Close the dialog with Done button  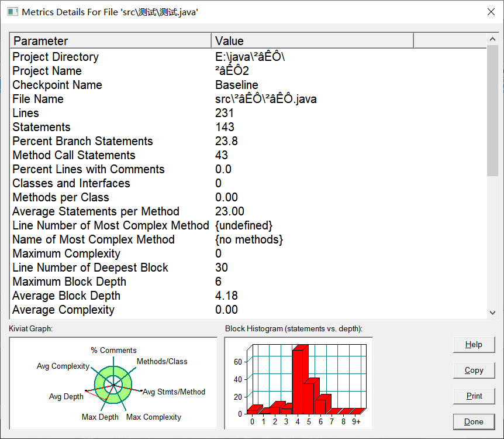click(x=474, y=422)
